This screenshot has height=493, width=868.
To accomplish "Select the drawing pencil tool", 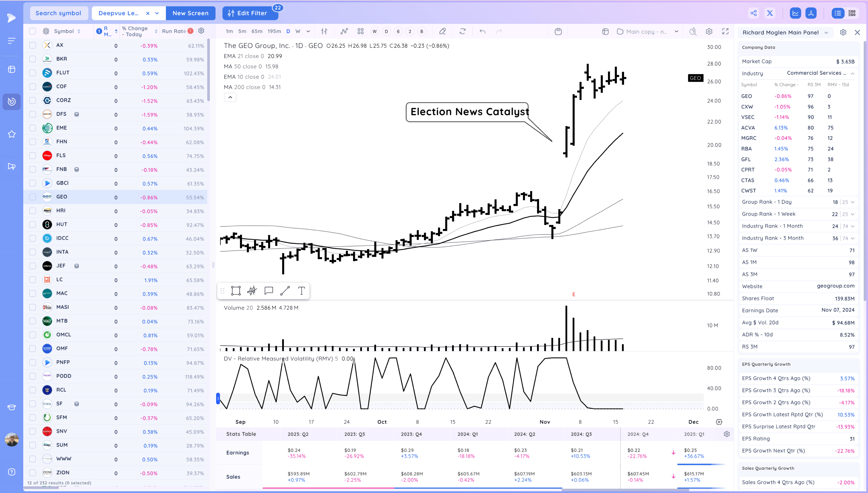I will (x=442, y=31).
